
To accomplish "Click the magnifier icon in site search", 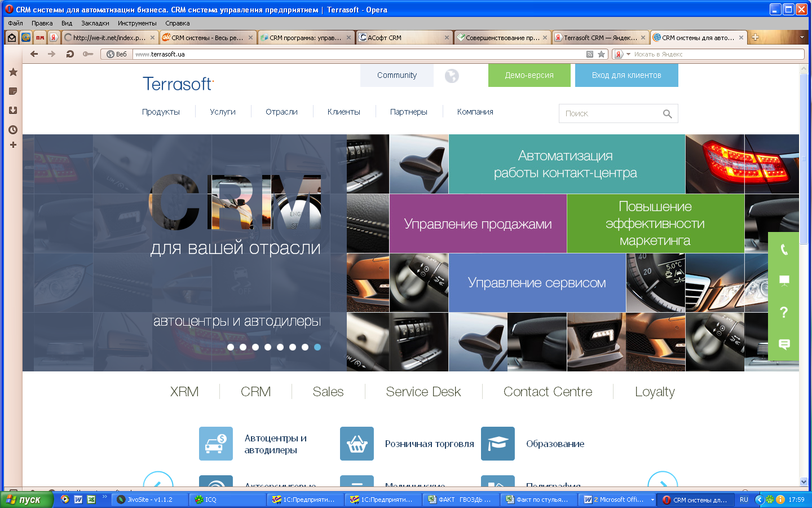I will [667, 114].
